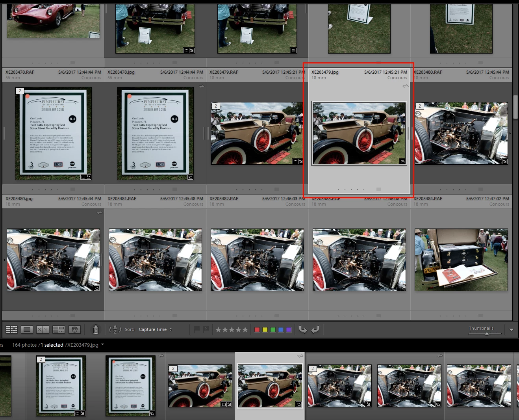Click arrow icon above XE203479.jpg thumbnail
The height and width of the screenshot is (420, 519).
click(x=406, y=86)
